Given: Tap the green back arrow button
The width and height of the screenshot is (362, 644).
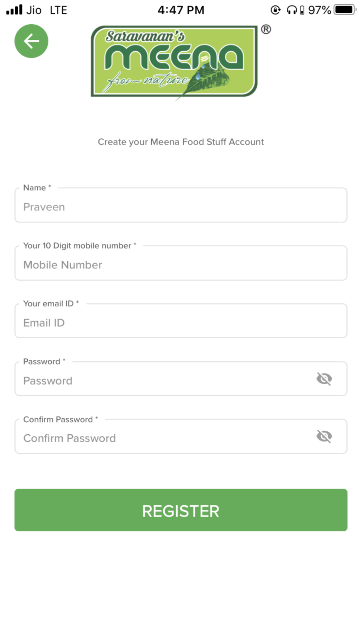Looking at the screenshot, I should 31,41.
